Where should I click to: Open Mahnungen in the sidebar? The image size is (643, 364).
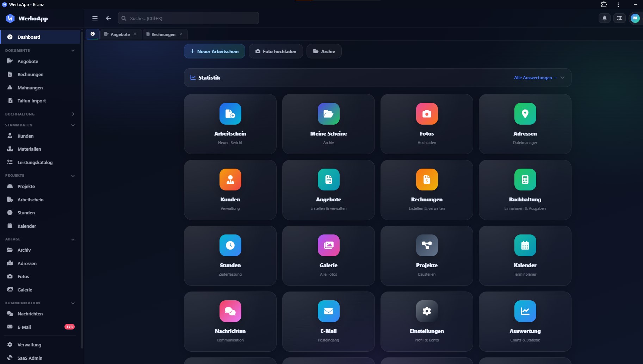pos(41,88)
